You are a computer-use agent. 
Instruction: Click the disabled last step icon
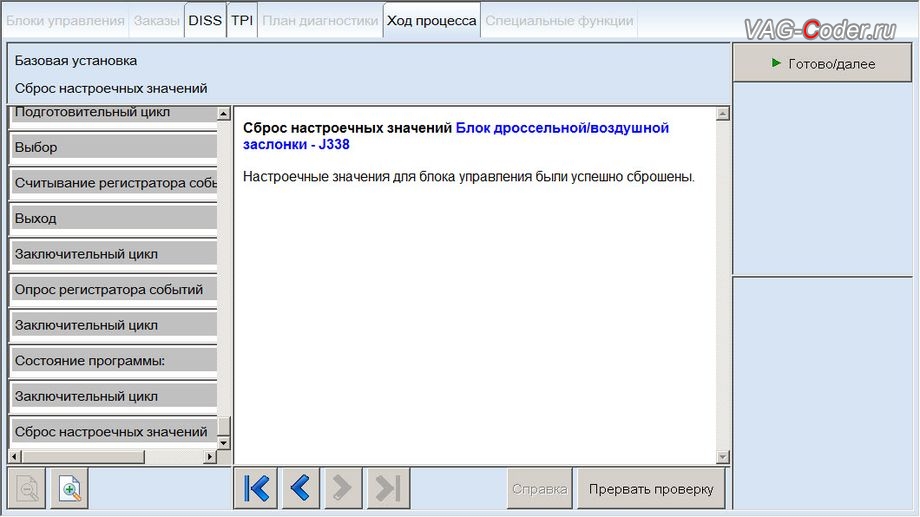click(388, 488)
